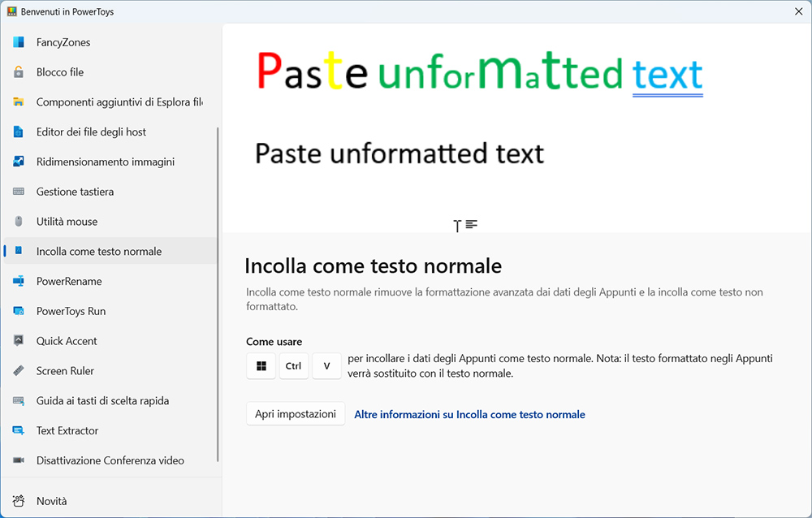
Task: Click the Incolla come testo normale heading
Action: 374,265
